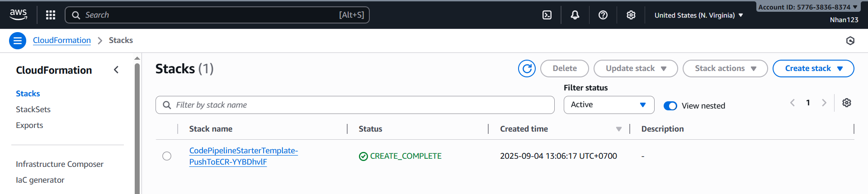Select the CodePipelineStarterTemplate stack radio button
The height and width of the screenshot is (194, 868).
[x=167, y=156]
